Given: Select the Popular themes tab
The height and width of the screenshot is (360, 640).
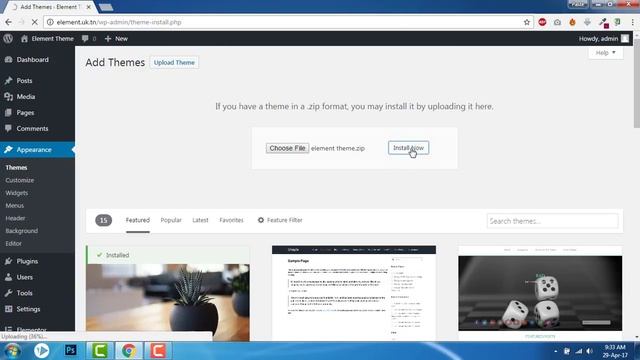Looking at the screenshot, I should coord(171,220).
